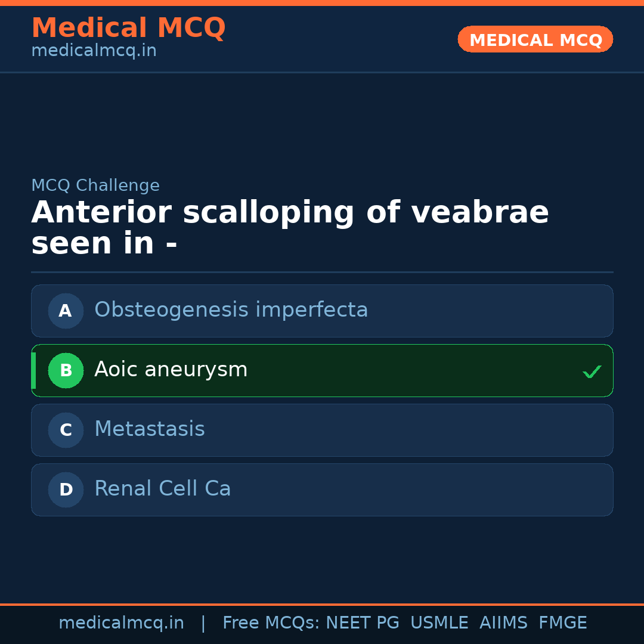Click the green B circle badge
644x644 pixels.
pyautogui.click(x=66, y=370)
